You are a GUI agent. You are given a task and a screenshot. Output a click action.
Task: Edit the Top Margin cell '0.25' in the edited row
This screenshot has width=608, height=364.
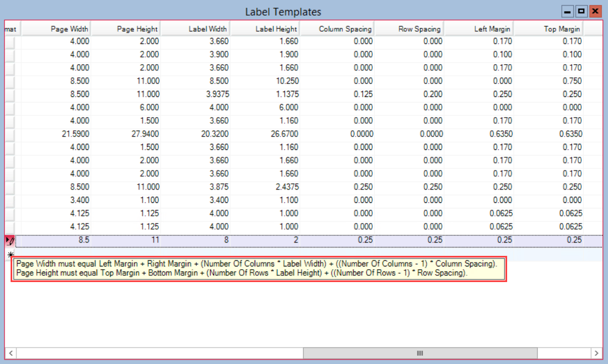549,240
